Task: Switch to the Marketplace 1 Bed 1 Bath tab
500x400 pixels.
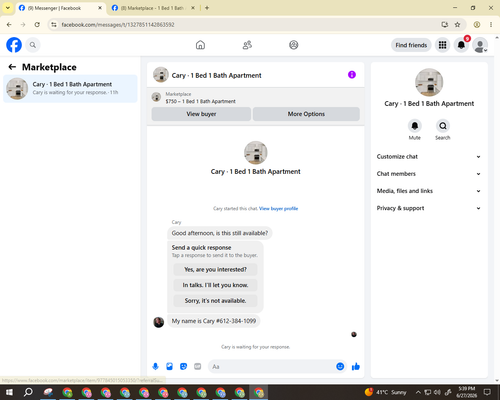Action: click(x=153, y=8)
